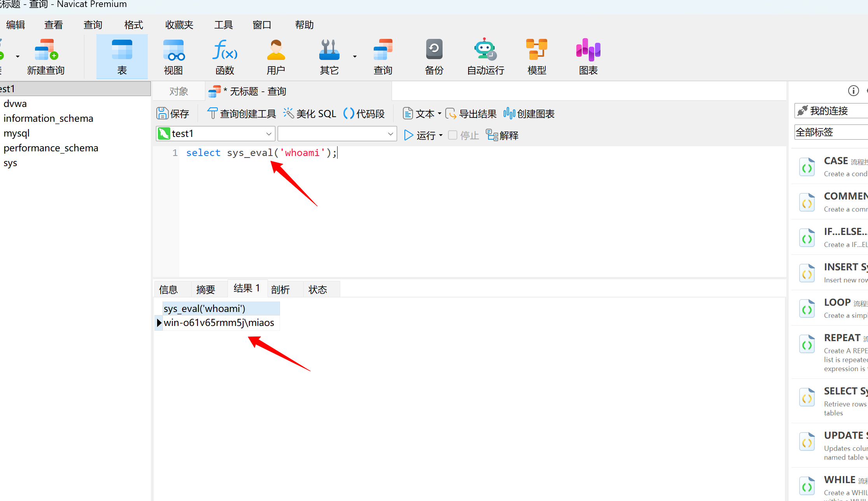Click the 美化 SQL beautify button
The image size is (868, 501).
coord(310,114)
